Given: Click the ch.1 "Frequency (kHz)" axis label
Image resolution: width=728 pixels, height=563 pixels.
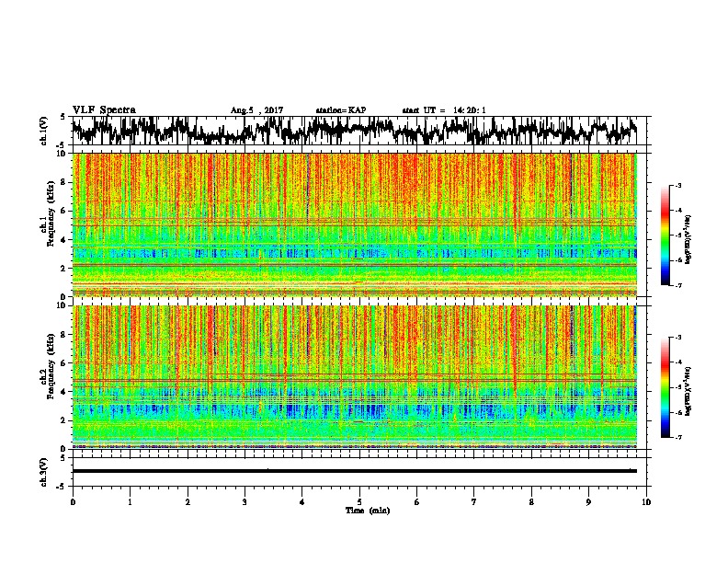Looking at the screenshot, I should coord(51,214).
